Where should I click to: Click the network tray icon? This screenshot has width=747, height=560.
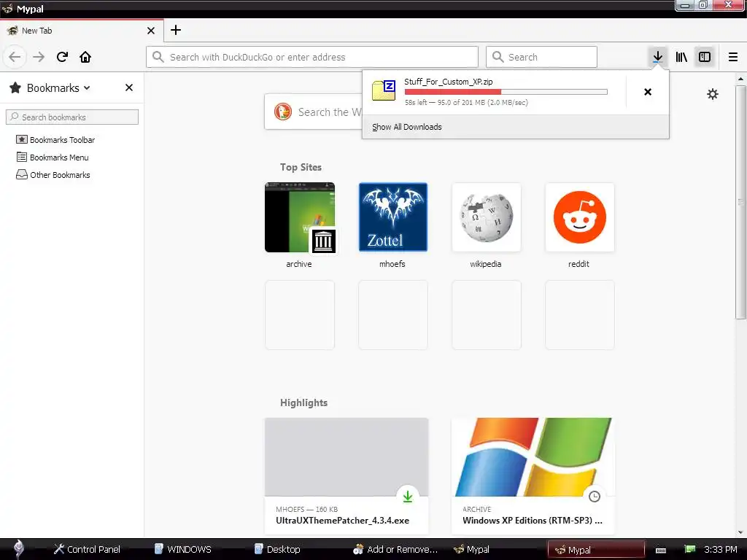(x=690, y=550)
